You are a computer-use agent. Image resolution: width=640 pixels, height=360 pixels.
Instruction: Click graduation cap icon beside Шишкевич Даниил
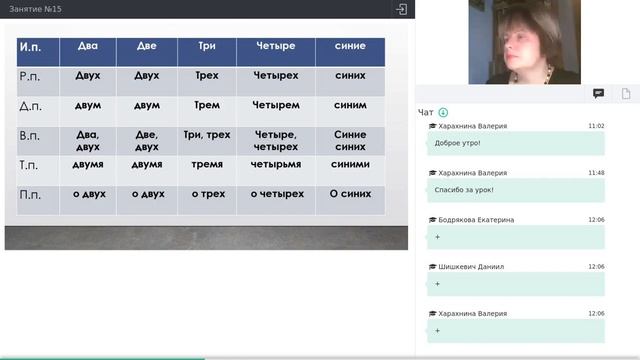[433, 267]
